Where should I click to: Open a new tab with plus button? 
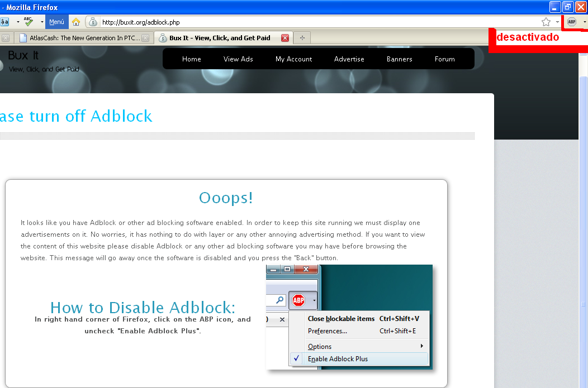point(302,38)
